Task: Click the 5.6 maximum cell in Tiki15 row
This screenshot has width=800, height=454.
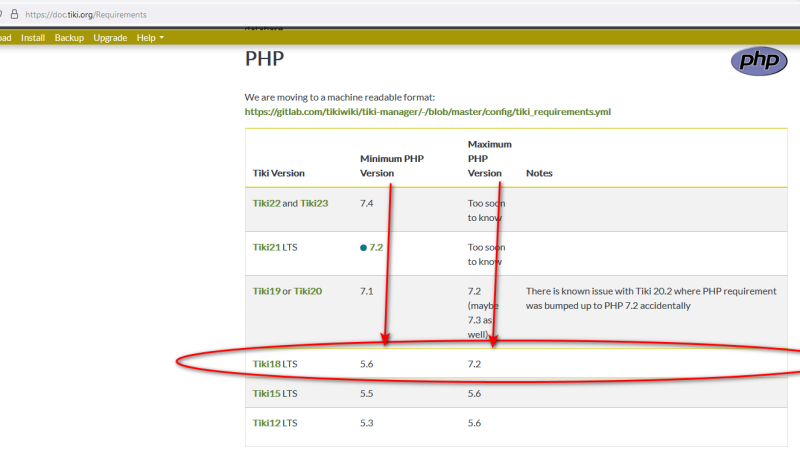Action: [x=474, y=393]
